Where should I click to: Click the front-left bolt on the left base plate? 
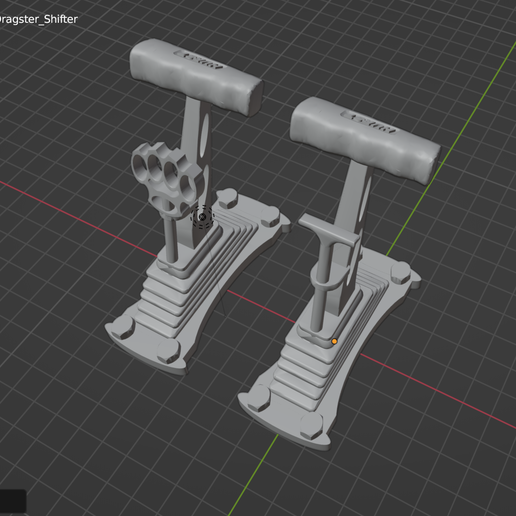[123, 326]
